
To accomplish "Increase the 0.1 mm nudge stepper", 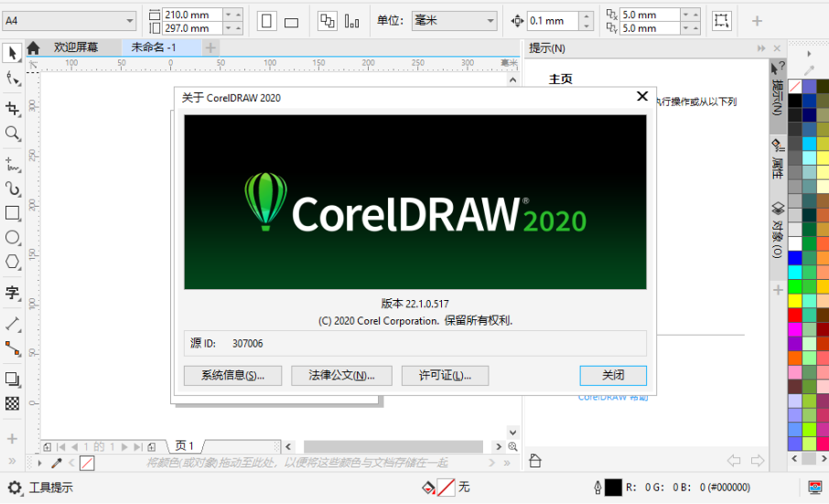I will pyautogui.click(x=587, y=16).
